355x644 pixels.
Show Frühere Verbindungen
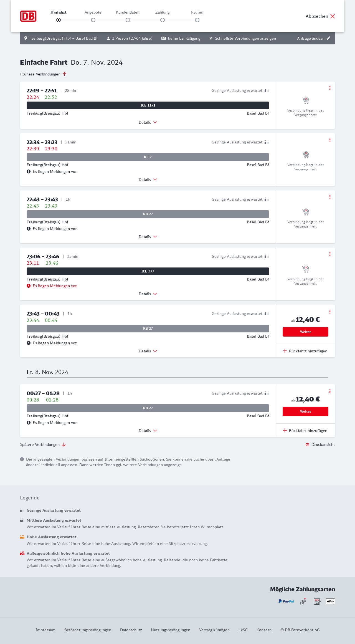click(44, 74)
